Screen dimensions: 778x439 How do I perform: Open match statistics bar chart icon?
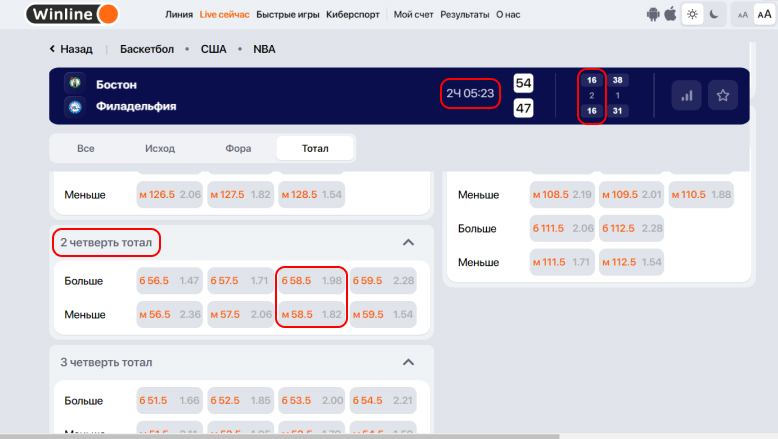[686, 96]
